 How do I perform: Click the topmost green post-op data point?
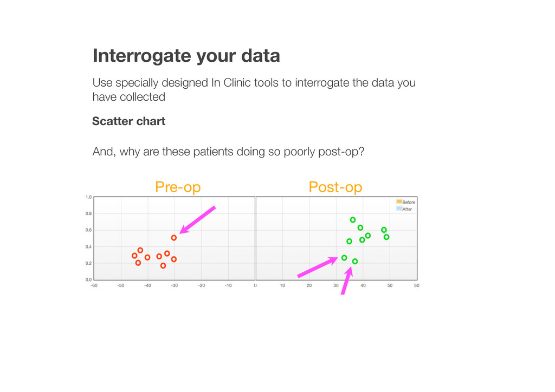[x=353, y=220]
